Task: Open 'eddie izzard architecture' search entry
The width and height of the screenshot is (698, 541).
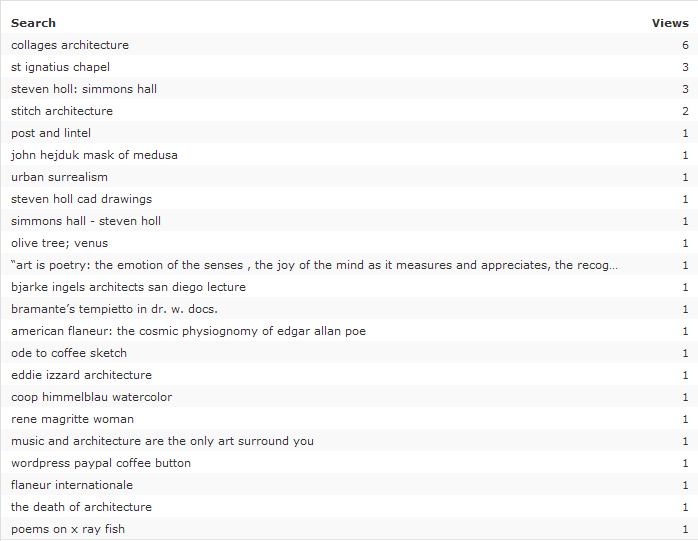Action: (81, 375)
